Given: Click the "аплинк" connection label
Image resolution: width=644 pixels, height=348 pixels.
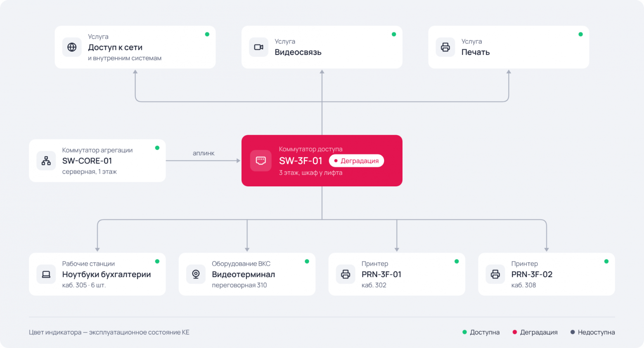Looking at the screenshot, I should click(204, 153).
